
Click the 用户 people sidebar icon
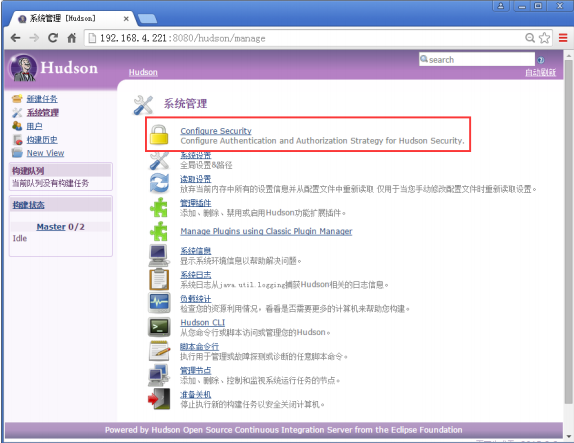(17, 126)
